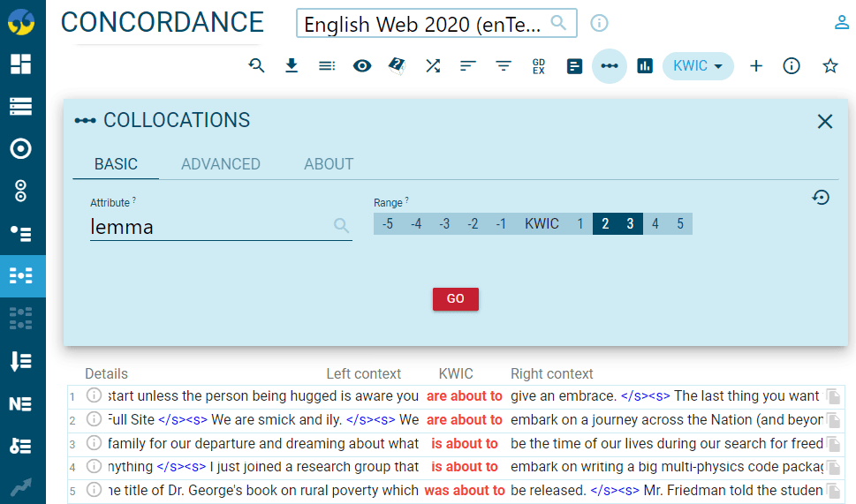Screen dimensions: 856x504
Task: Close the Collocations panel
Action: click(824, 122)
